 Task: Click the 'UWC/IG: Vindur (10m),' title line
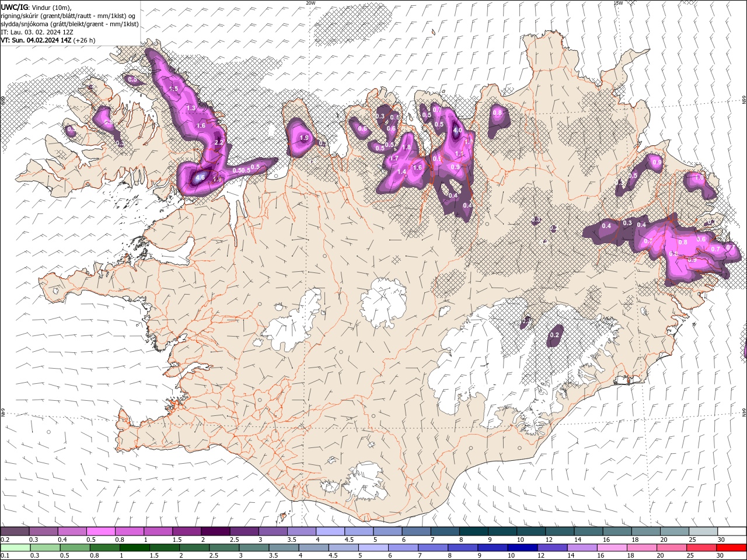tap(36, 7)
